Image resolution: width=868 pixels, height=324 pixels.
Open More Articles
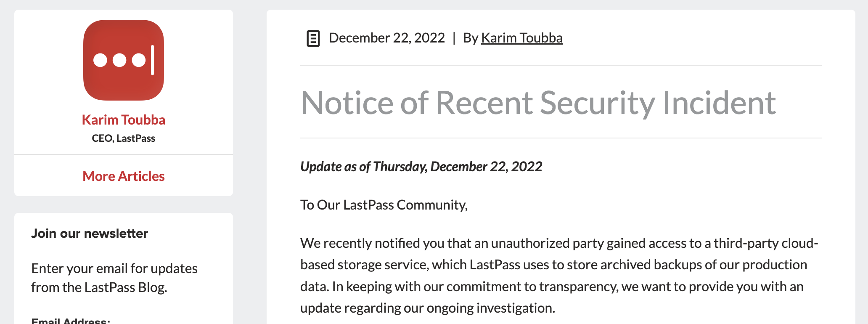click(x=123, y=176)
